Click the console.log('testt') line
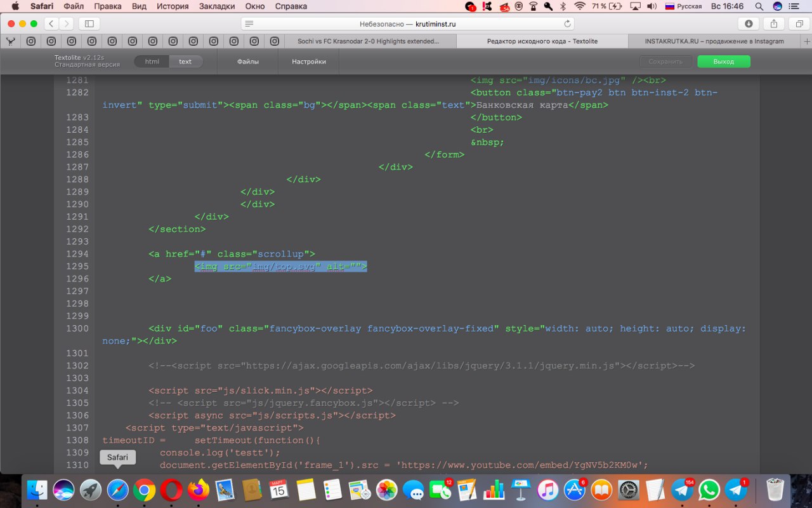 [x=220, y=453]
